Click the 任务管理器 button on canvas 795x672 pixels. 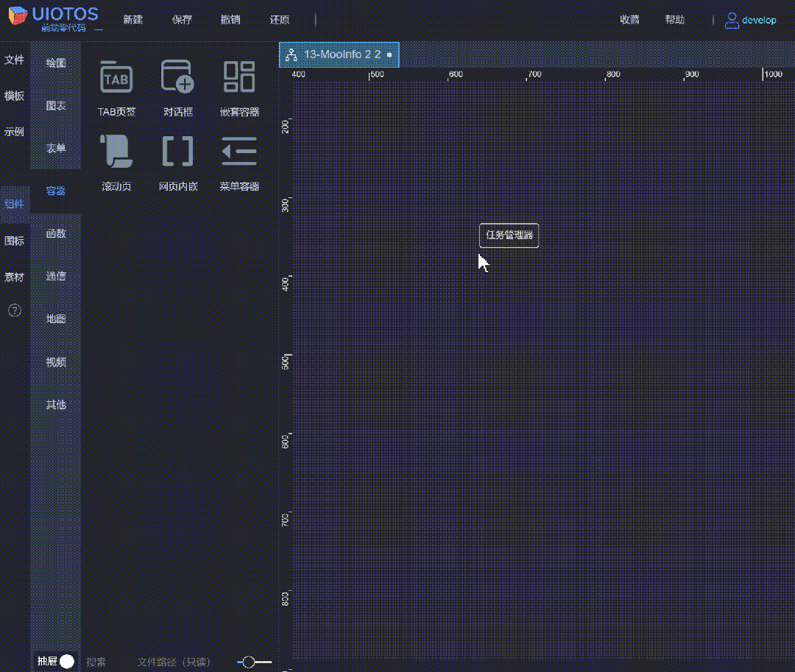tap(509, 235)
